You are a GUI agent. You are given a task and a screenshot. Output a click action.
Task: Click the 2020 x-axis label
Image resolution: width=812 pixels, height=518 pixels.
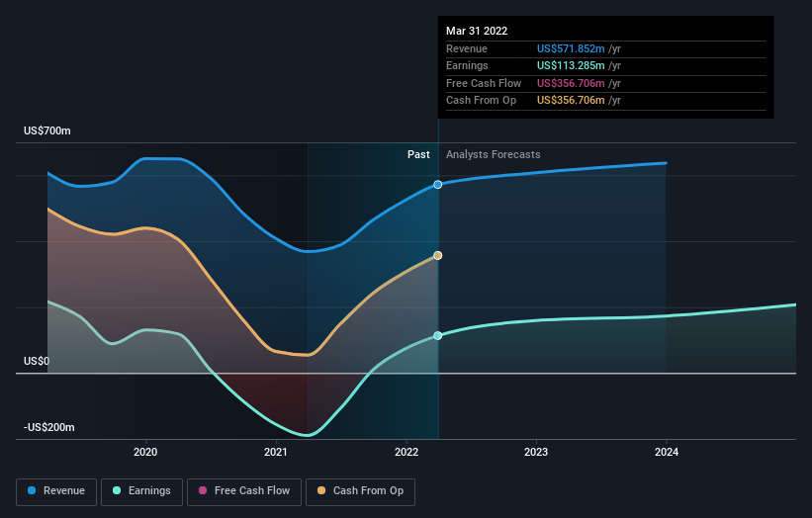pos(145,453)
